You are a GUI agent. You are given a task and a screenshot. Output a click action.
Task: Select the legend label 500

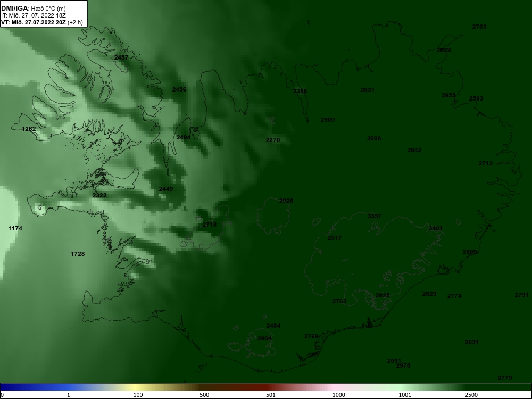tap(205, 395)
